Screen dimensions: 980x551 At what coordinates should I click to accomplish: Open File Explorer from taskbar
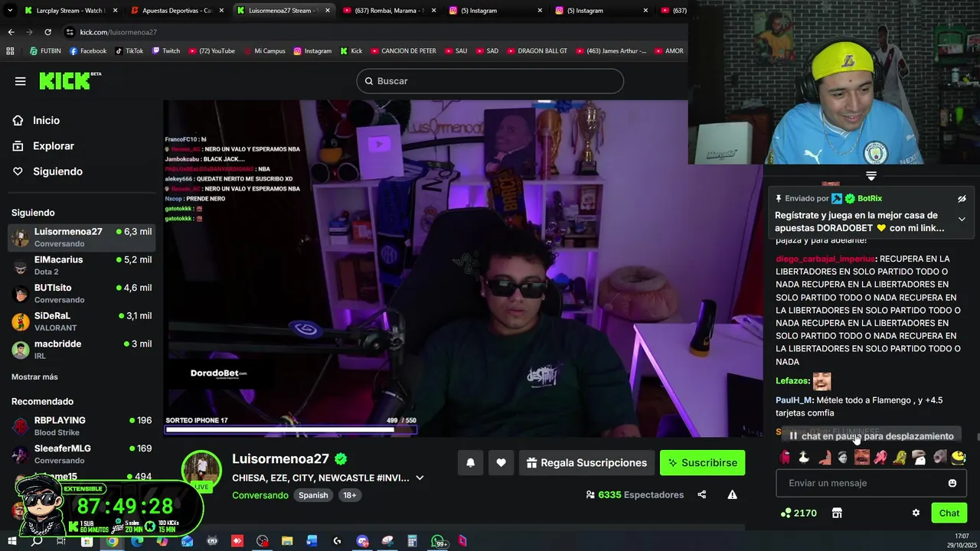(x=287, y=542)
